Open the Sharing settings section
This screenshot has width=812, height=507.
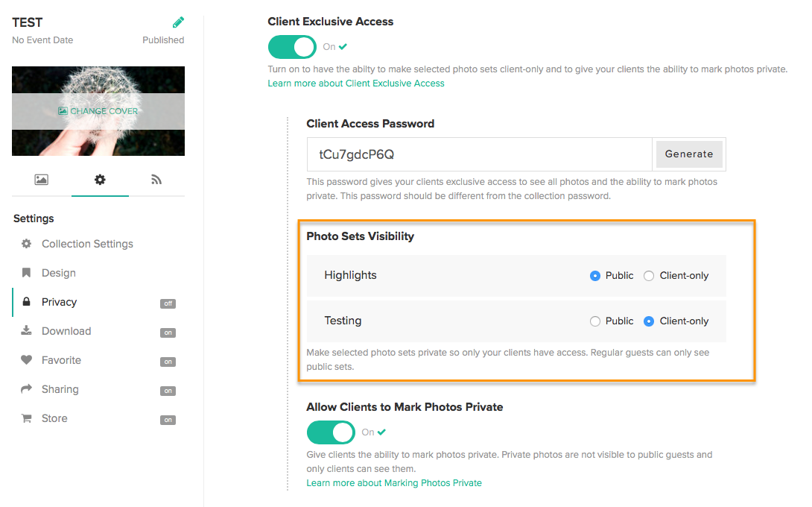pyautogui.click(x=60, y=388)
